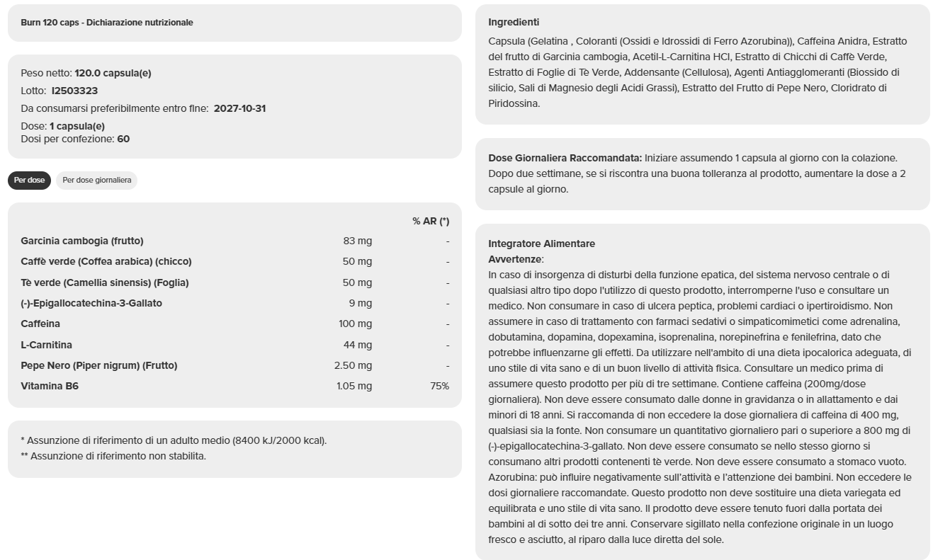933x560 pixels.
Task: Select the Caffè verde (Coffea arabica) row
Action: click(x=106, y=261)
